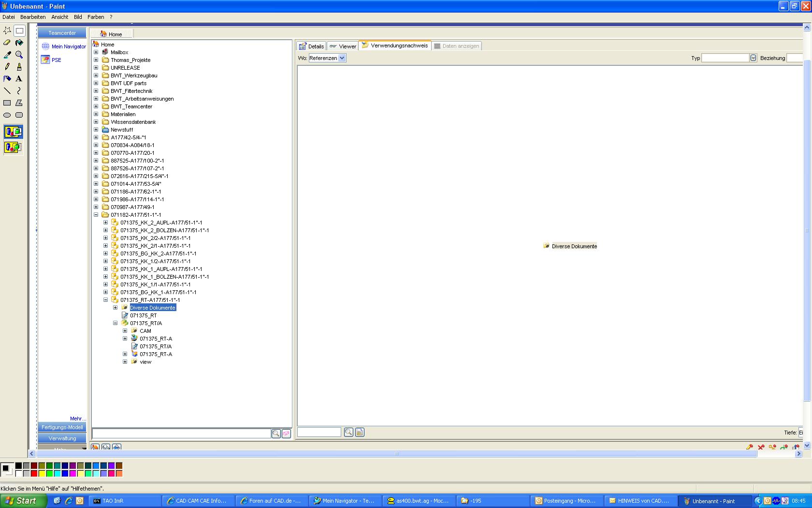This screenshot has width=812, height=508.
Task: Pick the yellow color swatch
Action: 42,473
